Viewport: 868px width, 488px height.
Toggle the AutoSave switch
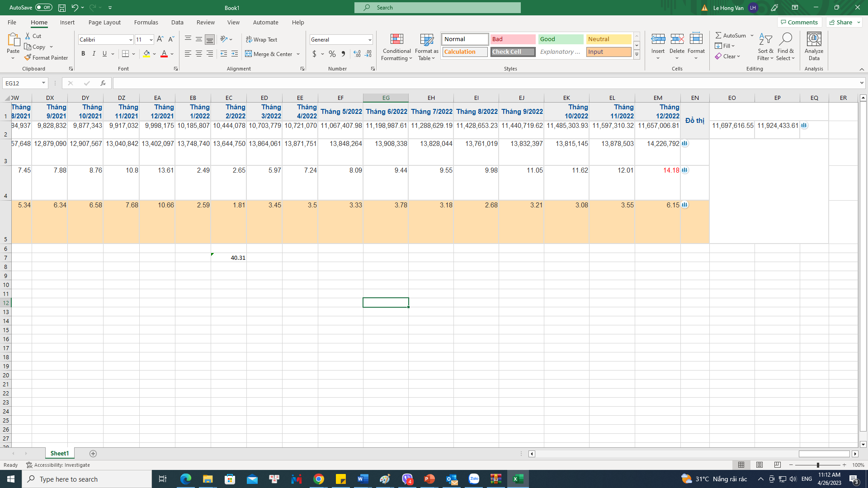43,7
